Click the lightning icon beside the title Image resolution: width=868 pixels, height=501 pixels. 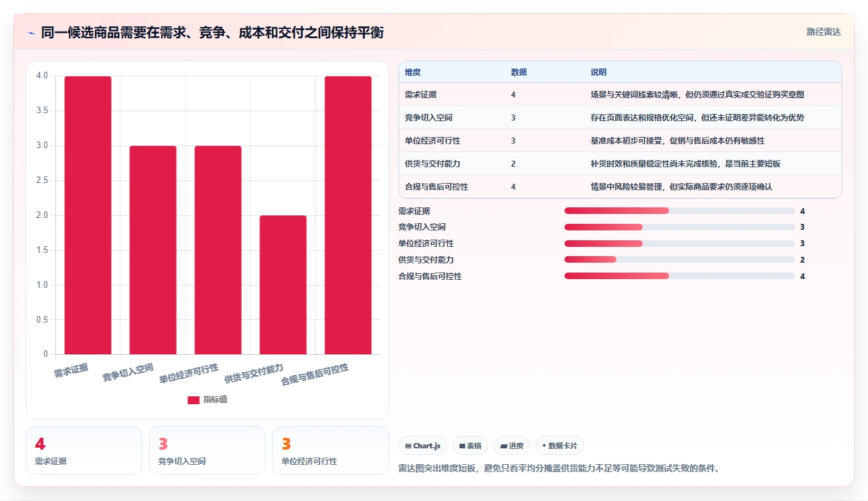point(31,33)
